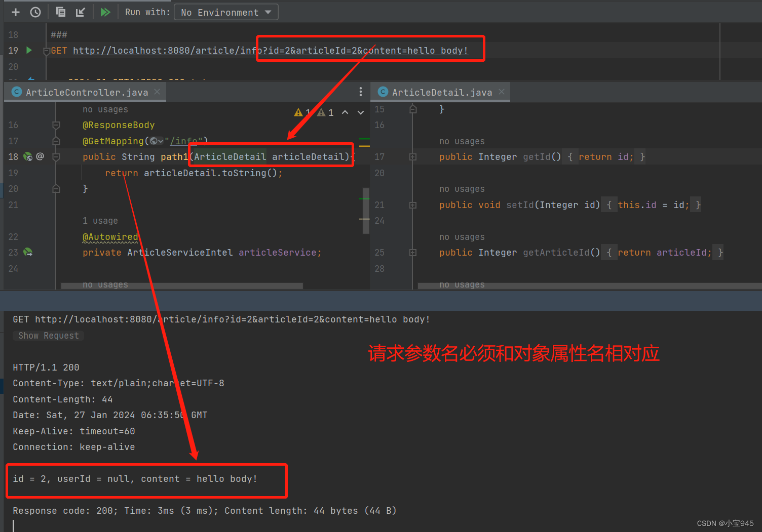The width and height of the screenshot is (762, 532).
Task: Click the Response code 200 summary line
Action: tap(205, 511)
